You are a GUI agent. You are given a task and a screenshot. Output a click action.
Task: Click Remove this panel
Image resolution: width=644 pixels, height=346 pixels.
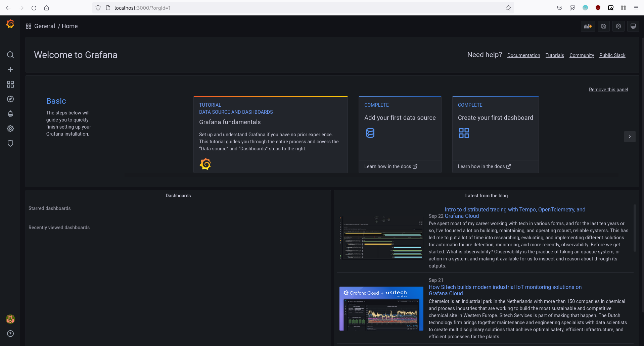[x=608, y=90]
